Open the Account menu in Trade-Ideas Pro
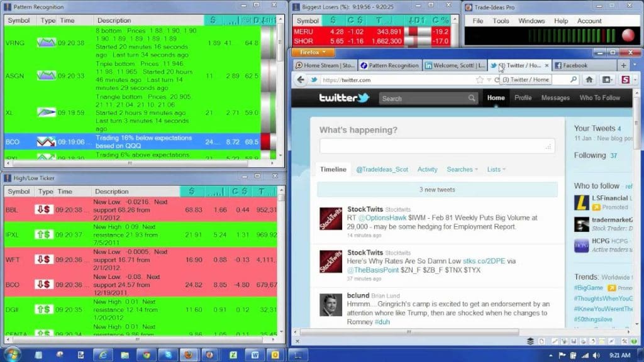This screenshot has height=362, width=644. (x=589, y=21)
